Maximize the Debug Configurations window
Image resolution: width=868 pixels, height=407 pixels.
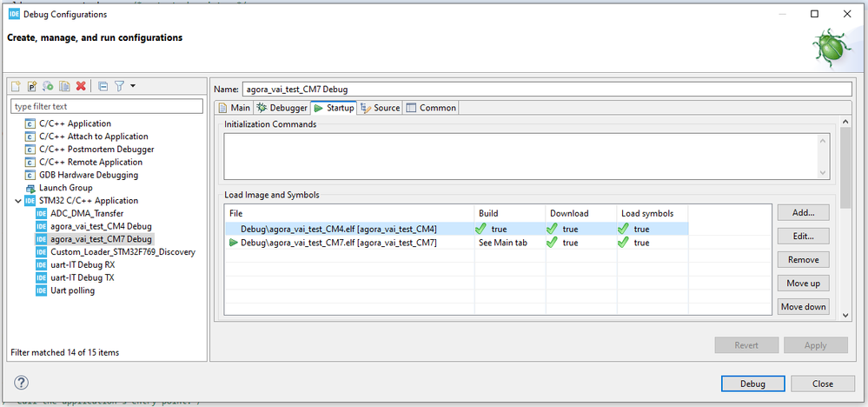coord(814,15)
